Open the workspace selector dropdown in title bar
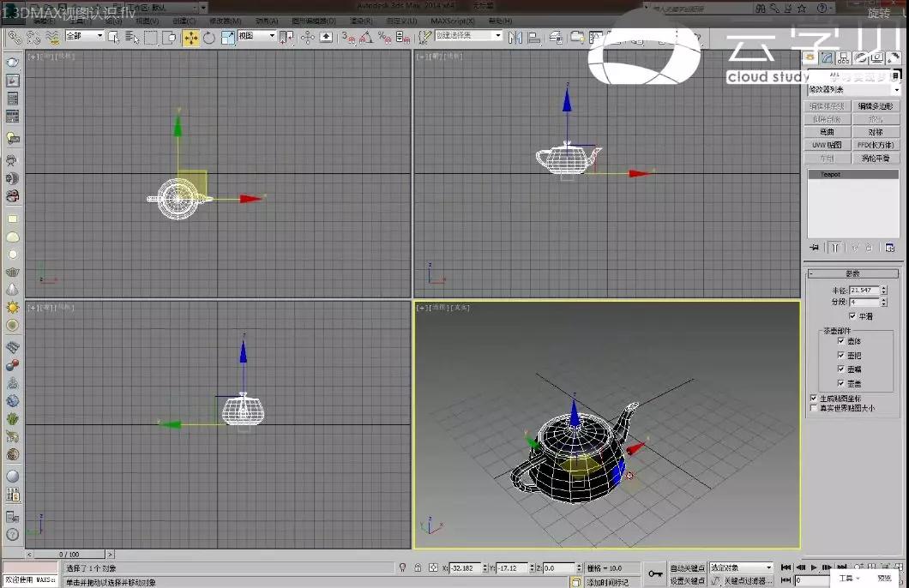 [x=167, y=8]
